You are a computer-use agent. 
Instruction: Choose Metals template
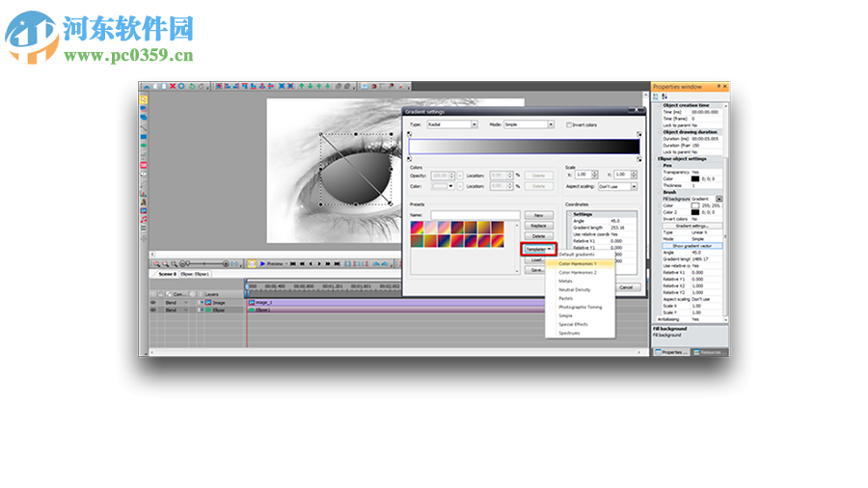pyautogui.click(x=580, y=281)
